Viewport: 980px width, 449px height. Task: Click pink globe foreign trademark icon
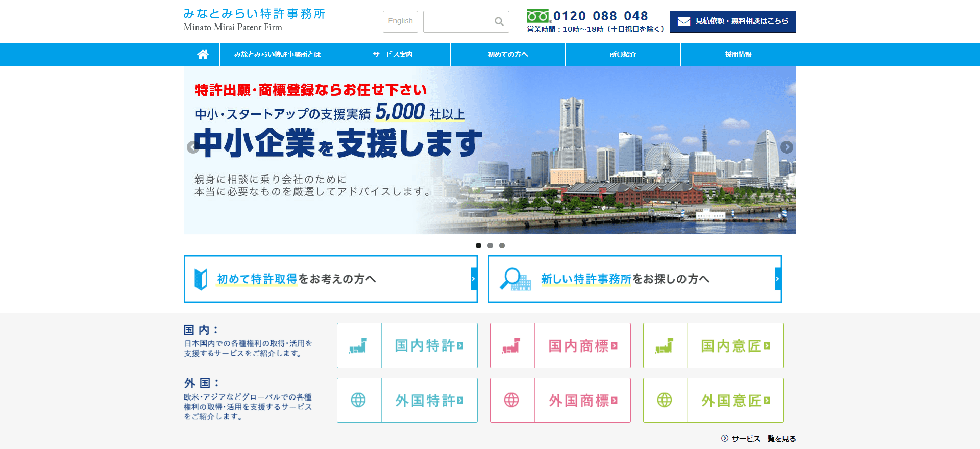click(x=511, y=400)
